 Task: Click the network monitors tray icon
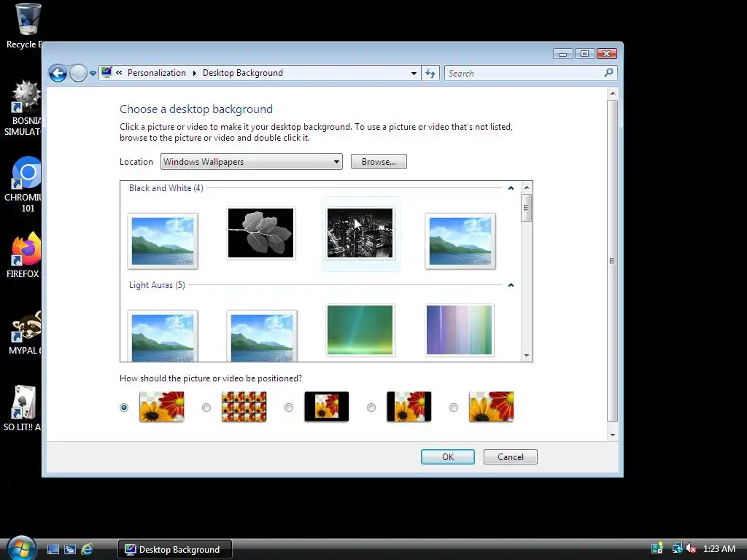click(x=677, y=548)
